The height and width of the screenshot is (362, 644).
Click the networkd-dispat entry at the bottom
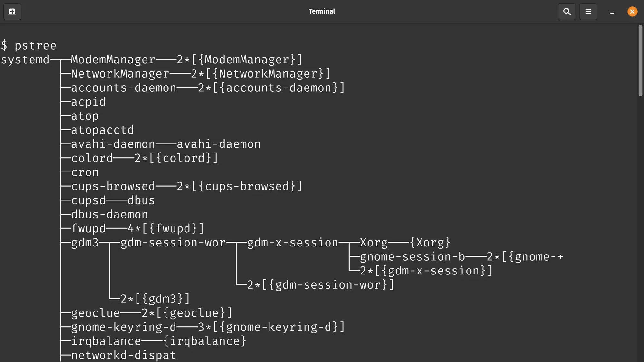123,355
